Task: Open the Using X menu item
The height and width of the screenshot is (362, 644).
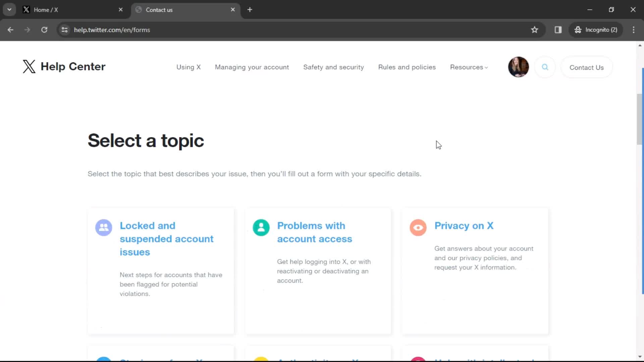Action: (189, 67)
